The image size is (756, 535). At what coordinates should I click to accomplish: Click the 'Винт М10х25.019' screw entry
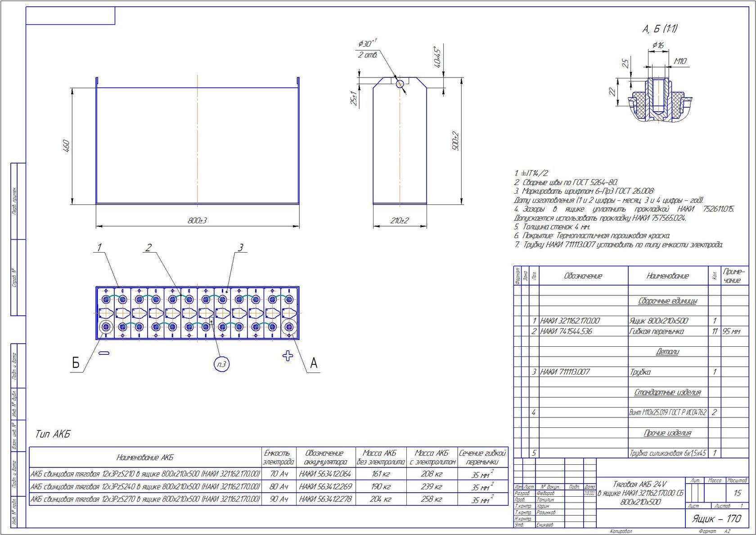[668, 413]
